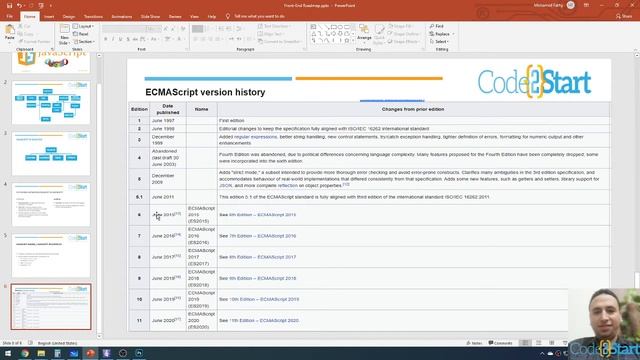Toggle Underline formatting

click(120, 39)
